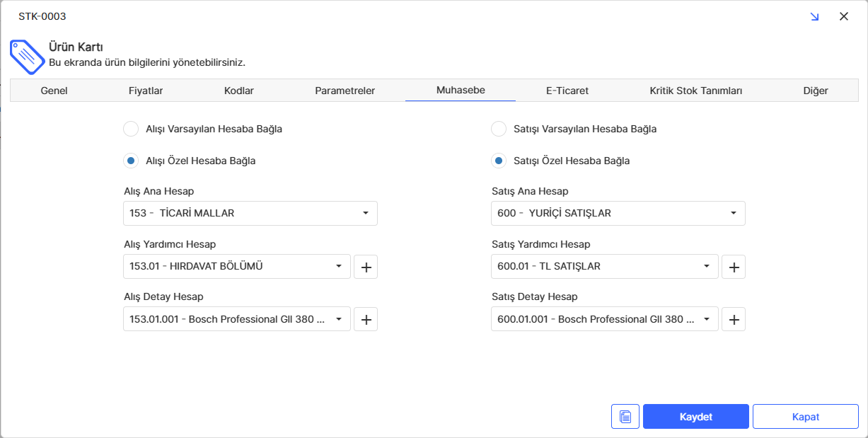Choose Satışı Varsayılan Hesaba Bağla radio button
868x438 pixels.
[499, 129]
